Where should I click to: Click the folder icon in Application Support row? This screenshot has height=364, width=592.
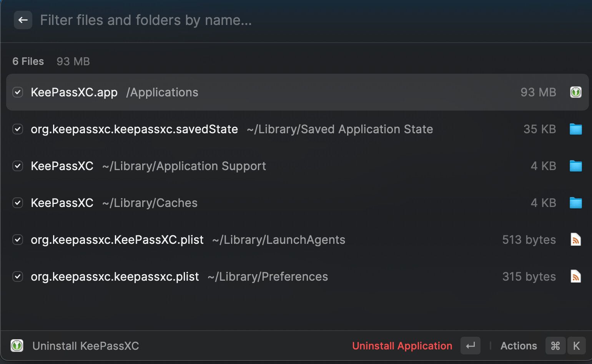pos(575,166)
